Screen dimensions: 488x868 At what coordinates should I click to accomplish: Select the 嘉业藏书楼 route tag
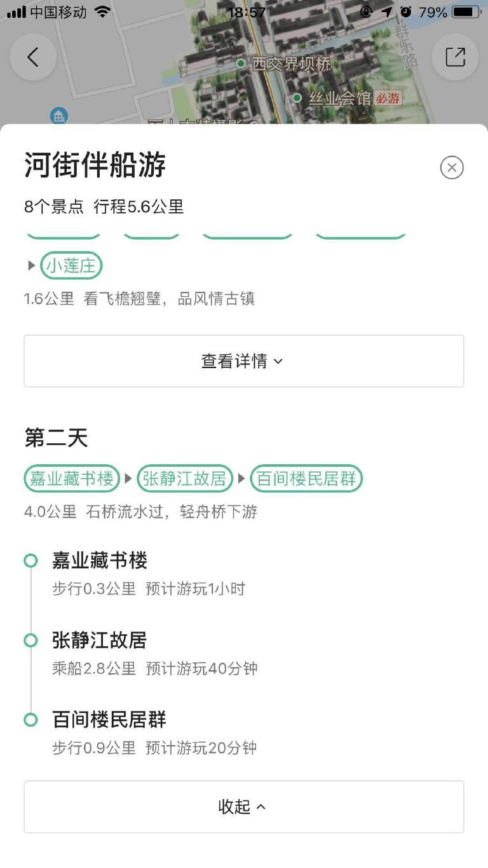tap(72, 479)
